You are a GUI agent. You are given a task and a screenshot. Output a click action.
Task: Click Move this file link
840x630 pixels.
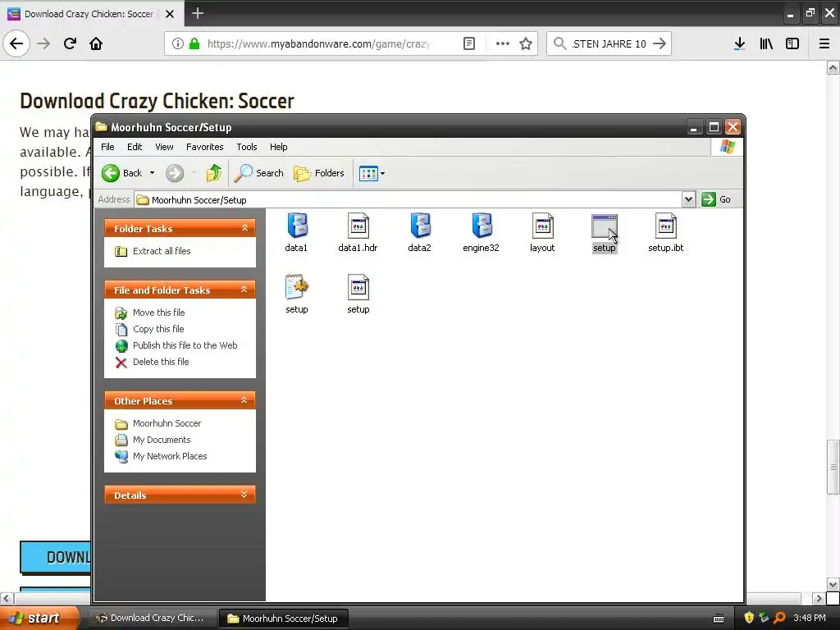point(158,313)
